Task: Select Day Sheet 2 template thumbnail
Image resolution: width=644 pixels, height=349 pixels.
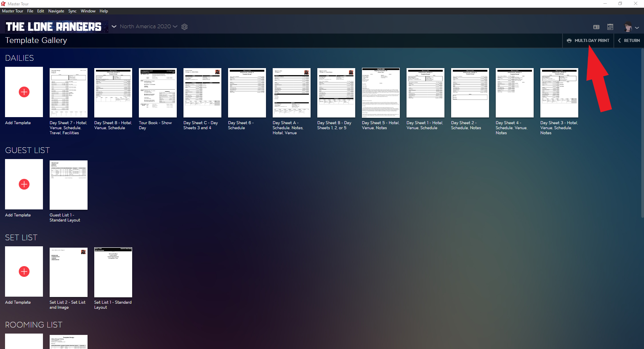Action: pyautogui.click(x=470, y=93)
